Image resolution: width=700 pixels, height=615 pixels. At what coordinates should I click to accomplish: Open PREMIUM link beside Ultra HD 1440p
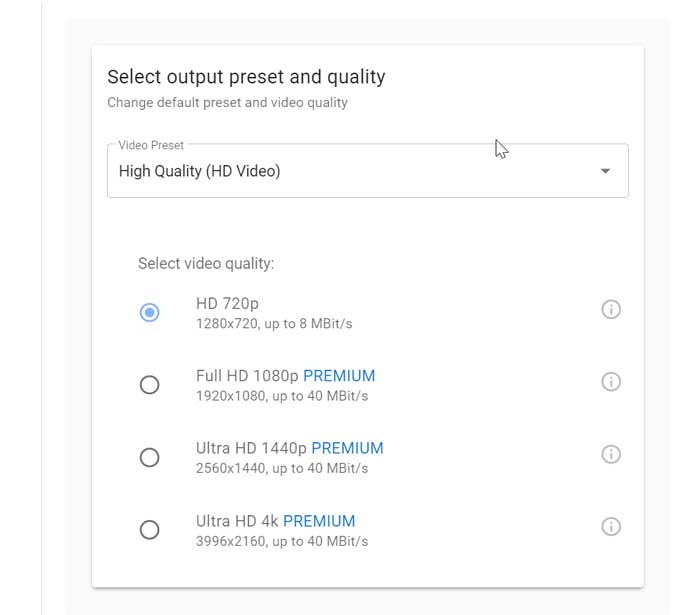[347, 448]
